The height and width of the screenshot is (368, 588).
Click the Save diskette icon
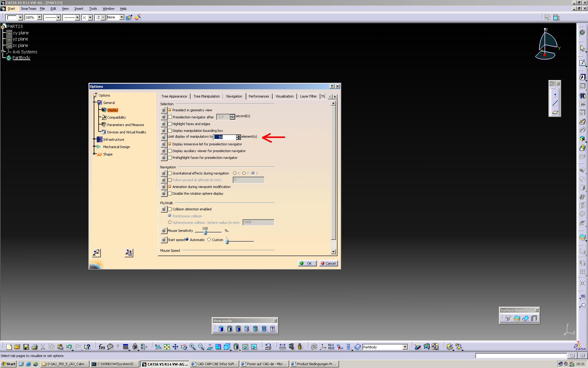pos(26,347)
